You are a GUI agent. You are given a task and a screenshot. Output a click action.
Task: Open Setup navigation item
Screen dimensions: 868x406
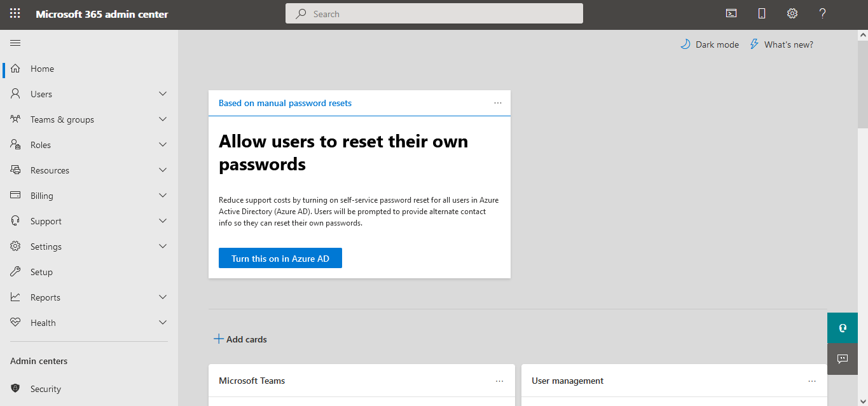[89, 272]
